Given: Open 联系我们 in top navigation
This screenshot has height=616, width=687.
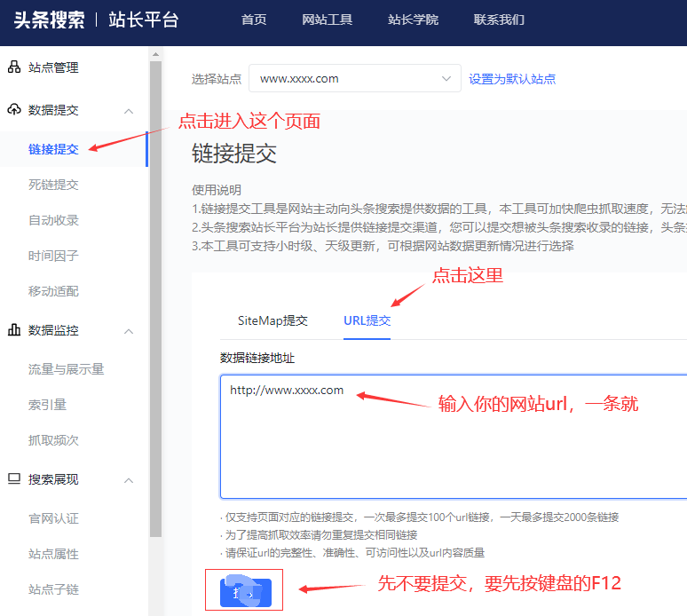Looking at the screenshot, I should (x=499, y=20).
